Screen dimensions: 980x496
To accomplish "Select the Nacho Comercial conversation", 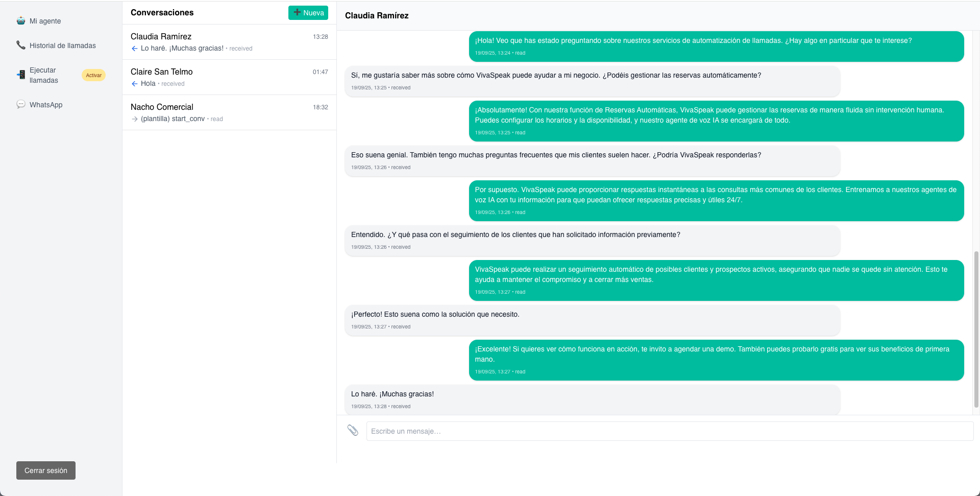I will [229, 112].
